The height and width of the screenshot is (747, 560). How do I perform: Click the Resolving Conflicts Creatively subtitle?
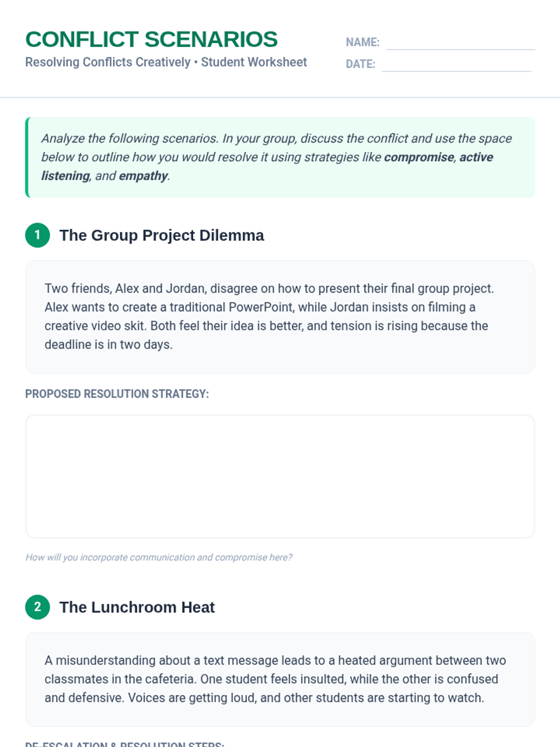click(166, 62)
